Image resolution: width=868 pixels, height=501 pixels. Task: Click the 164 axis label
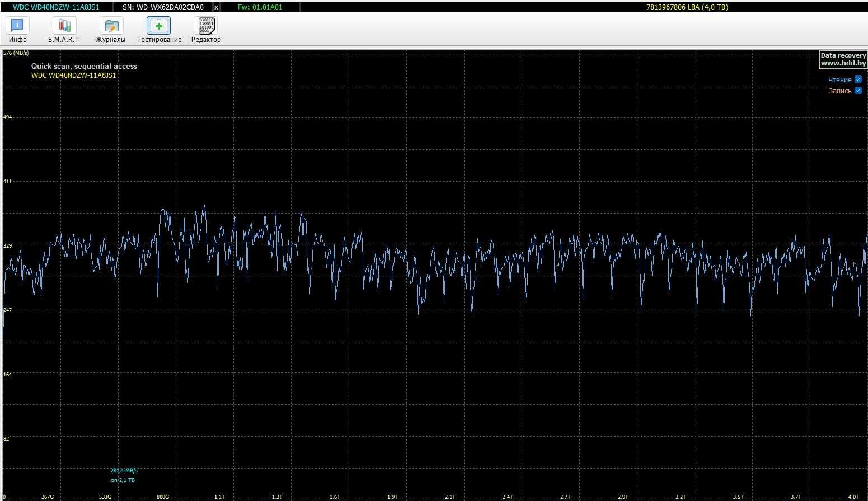point(8,374)
